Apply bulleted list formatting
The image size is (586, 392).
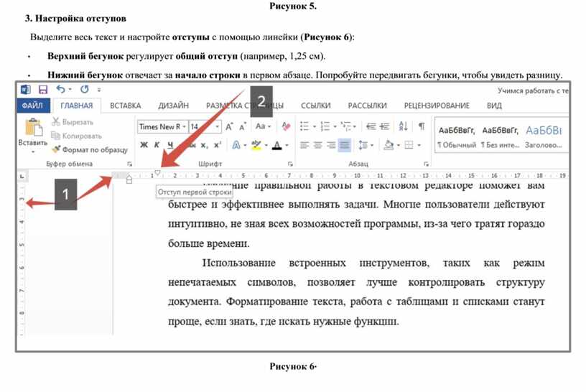pyautogui.click(x=304, y=126)
